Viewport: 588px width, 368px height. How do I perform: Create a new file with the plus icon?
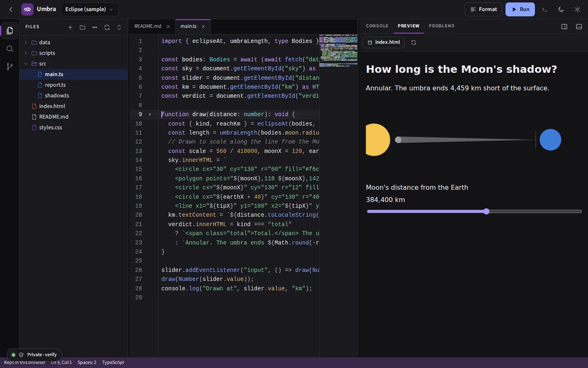coord(70,27)
